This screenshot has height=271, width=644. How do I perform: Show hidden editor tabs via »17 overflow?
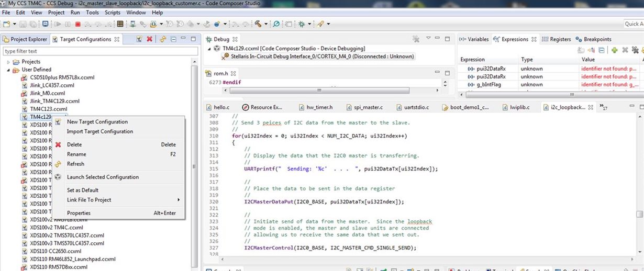tap(603, 107)
